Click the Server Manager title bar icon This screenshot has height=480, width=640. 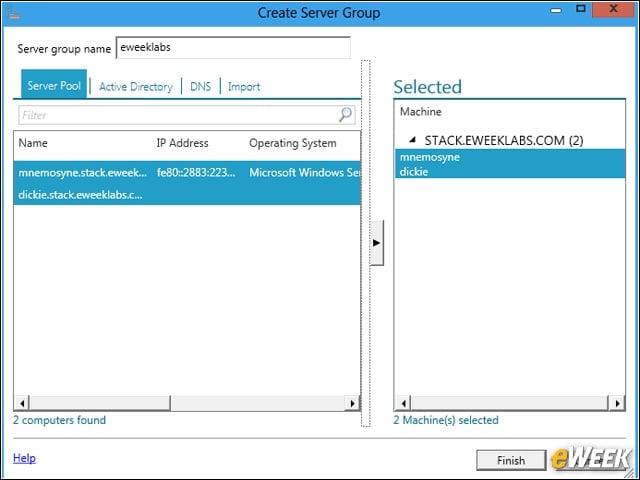click(13, 13)
